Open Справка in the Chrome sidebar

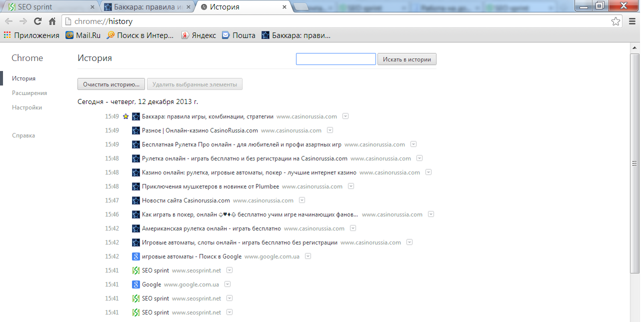click(x=23, y=135)
